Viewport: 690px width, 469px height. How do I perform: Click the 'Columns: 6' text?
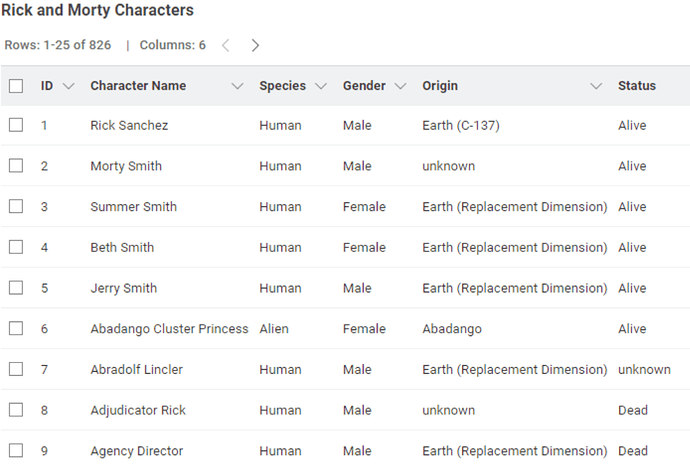click(172, 45)
